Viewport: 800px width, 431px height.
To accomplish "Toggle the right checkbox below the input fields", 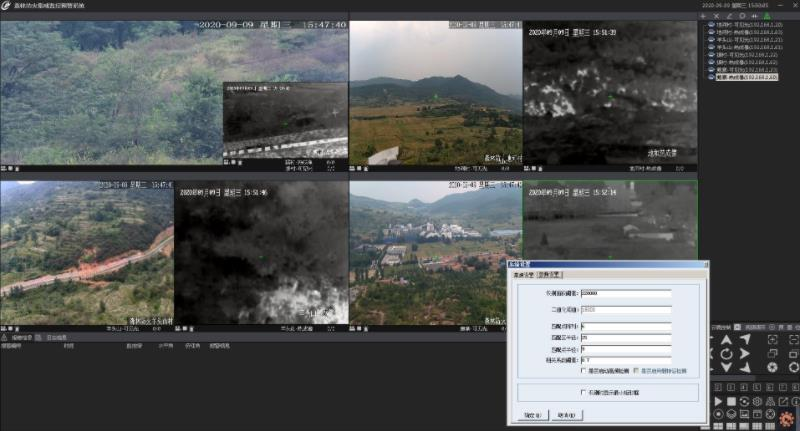I will pos(636,370).
